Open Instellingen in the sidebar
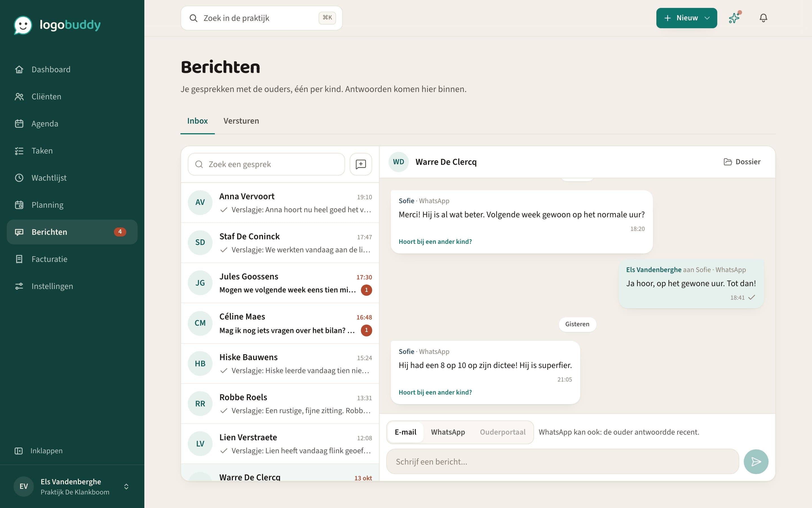 72,286
